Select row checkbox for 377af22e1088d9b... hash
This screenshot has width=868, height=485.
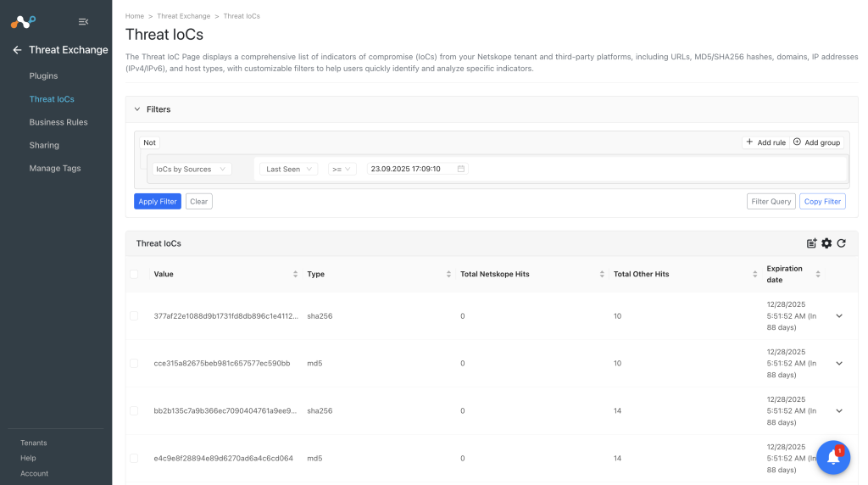tap(134, 316)
